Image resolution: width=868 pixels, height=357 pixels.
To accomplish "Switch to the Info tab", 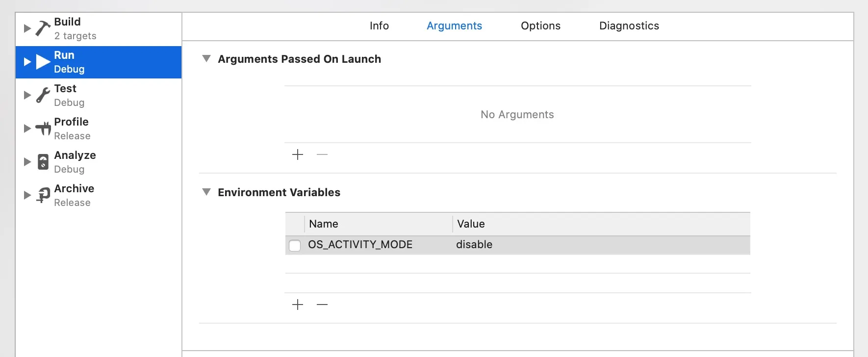I will 379,25.
